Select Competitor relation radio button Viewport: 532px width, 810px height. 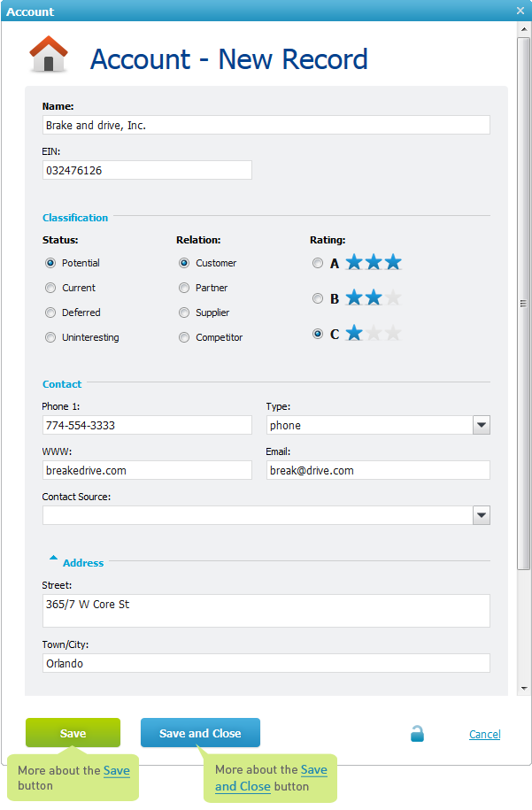click(184, 337)
